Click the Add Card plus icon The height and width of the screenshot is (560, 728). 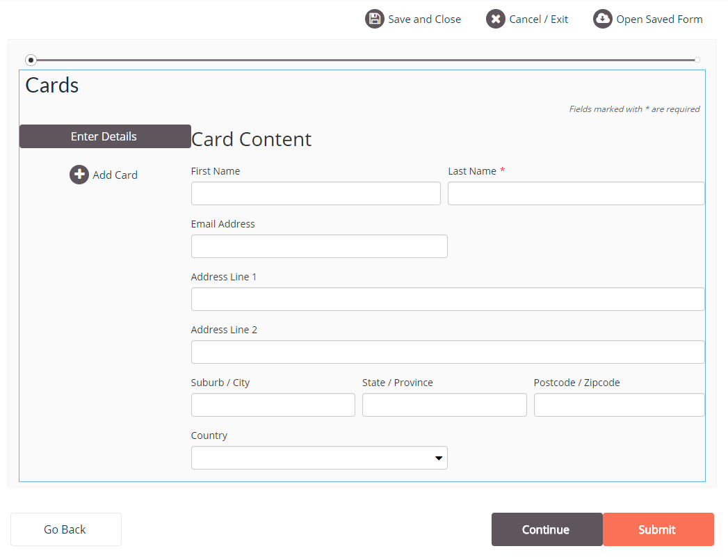79,175
